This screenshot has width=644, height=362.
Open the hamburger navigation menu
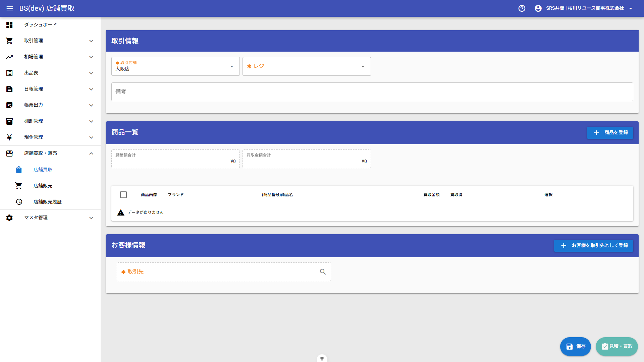(10, 8)
